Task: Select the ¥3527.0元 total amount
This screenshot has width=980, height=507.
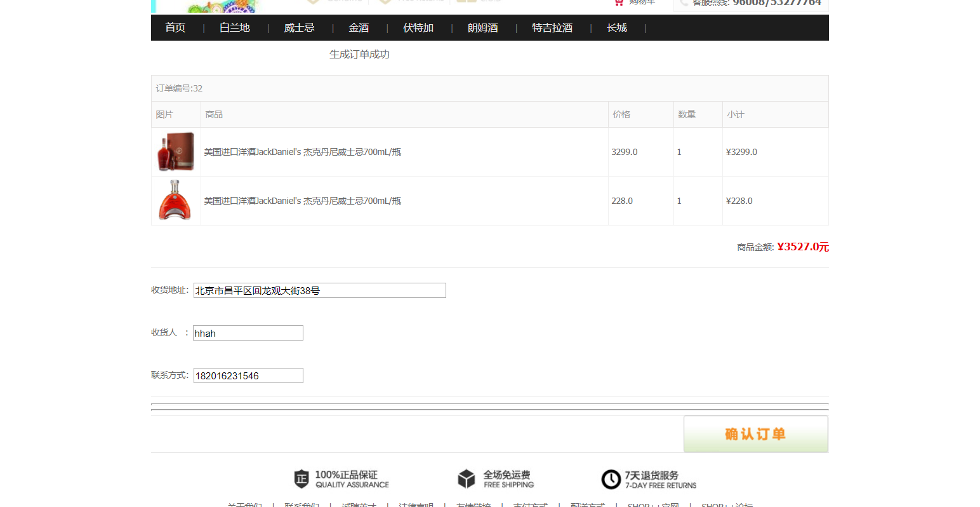Action: [803, 247]
